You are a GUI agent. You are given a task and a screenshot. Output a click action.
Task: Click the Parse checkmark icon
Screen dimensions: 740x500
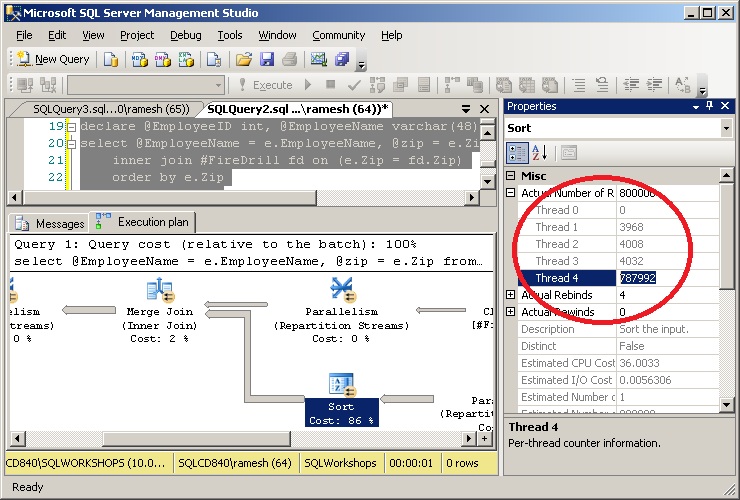click(354, 85)
